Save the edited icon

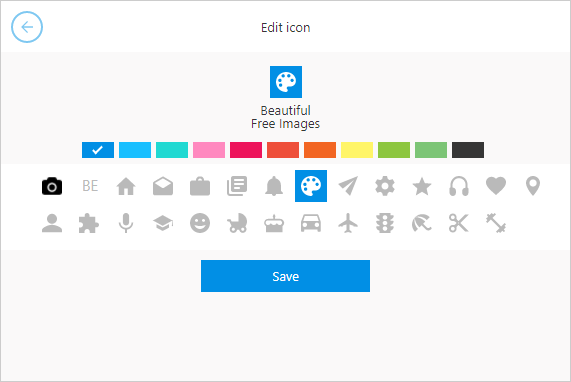coord(286,276)
